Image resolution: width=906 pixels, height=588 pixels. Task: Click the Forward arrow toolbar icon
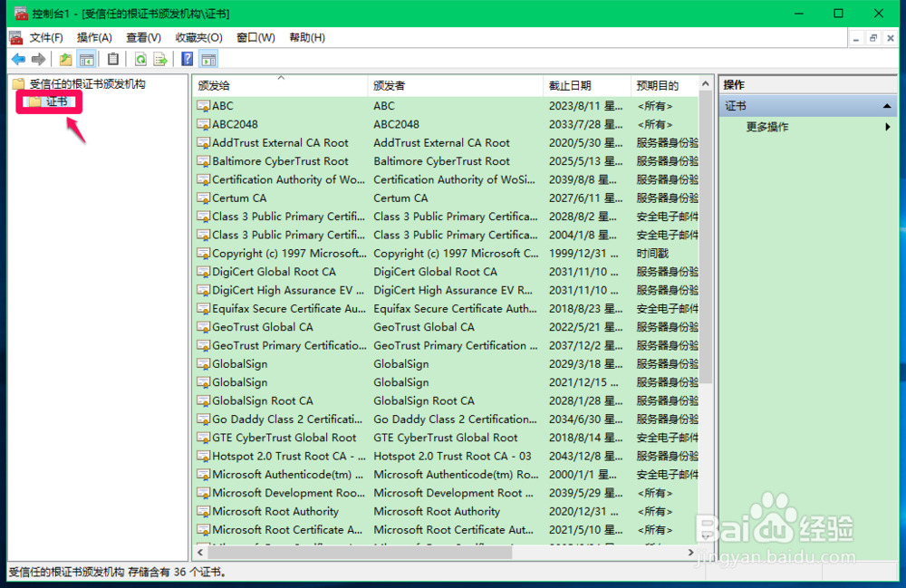(38, 59)
